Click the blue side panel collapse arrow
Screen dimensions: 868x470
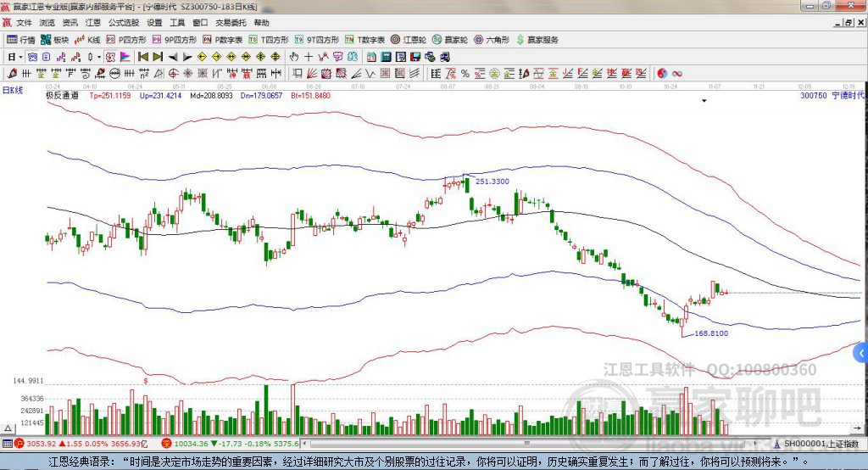pos(861,353)
